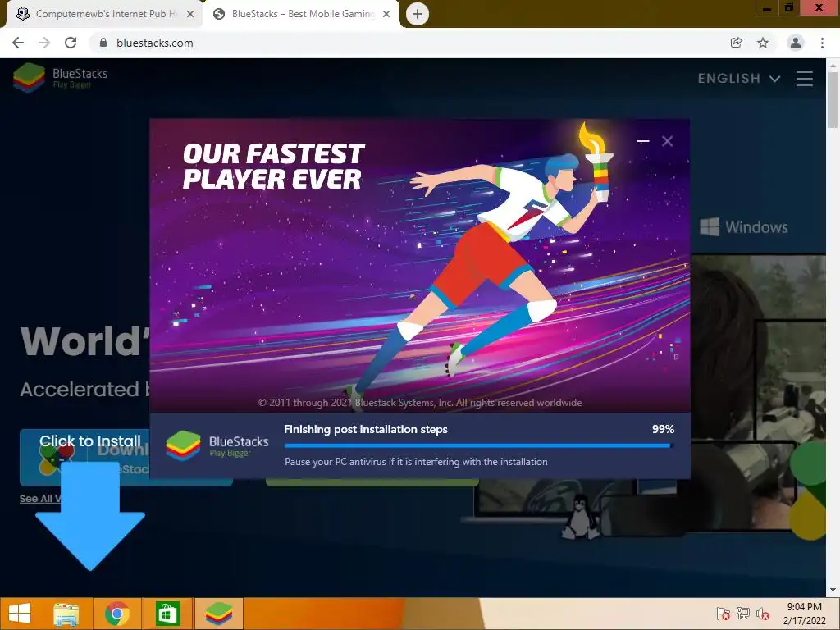
Task: Open the taskbar clock showing 9:04 PM
Action: click(x=804, y=614)
